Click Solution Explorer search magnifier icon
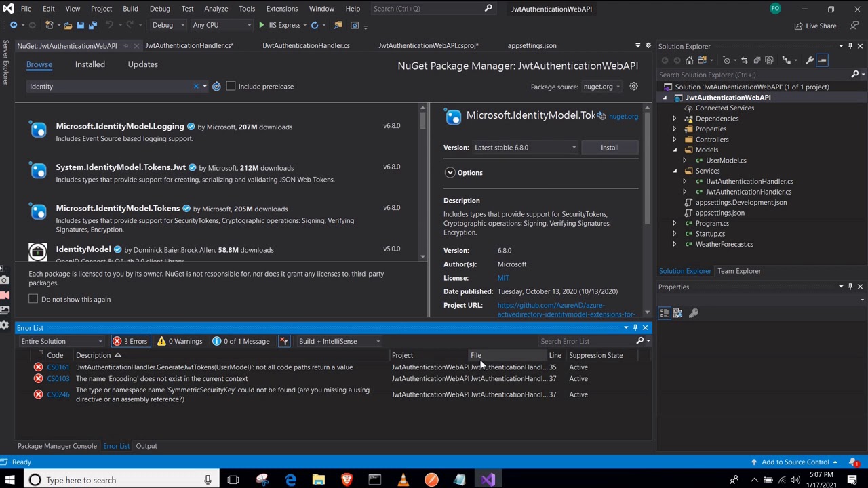This screenshot has width=868, height=488. point(854,75)
